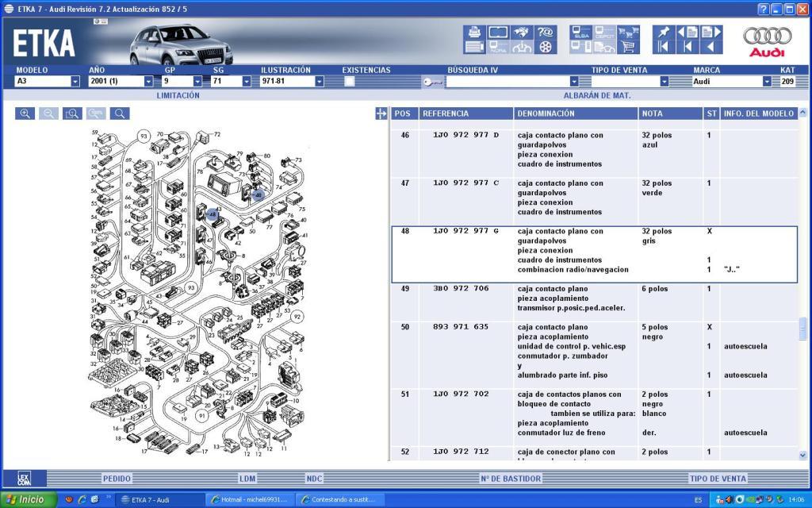The width and height of the screenshot is (812, 508).
Task: Click the Audi rings logo
Action: pos(768,40)
